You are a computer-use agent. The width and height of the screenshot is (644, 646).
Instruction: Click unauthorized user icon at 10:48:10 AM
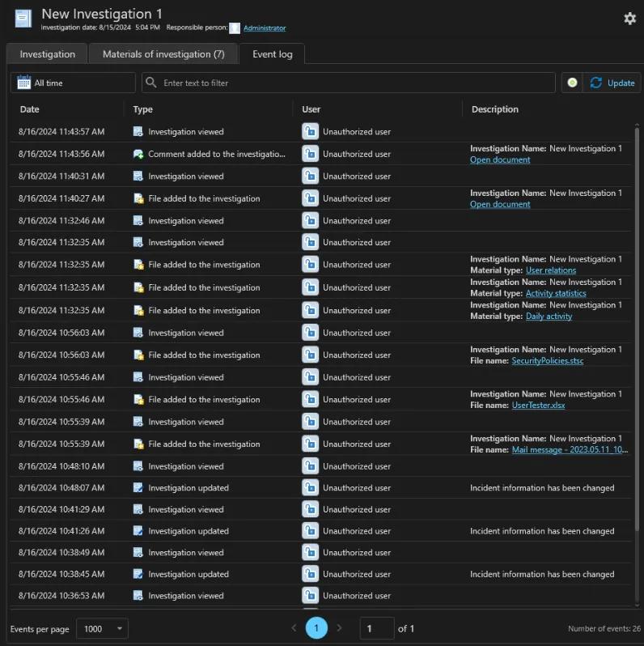(x=310, y=466)
